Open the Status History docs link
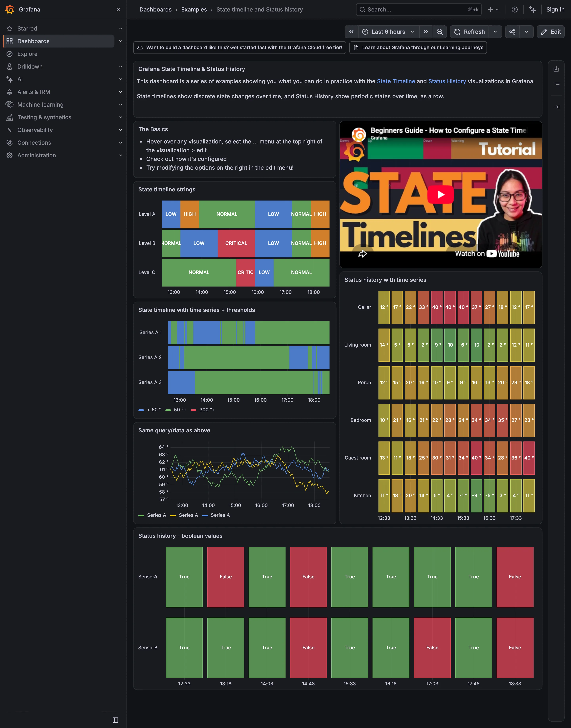The width and height of the screenshot is (571, 728). pyautogui.click(x=447, y=81)
